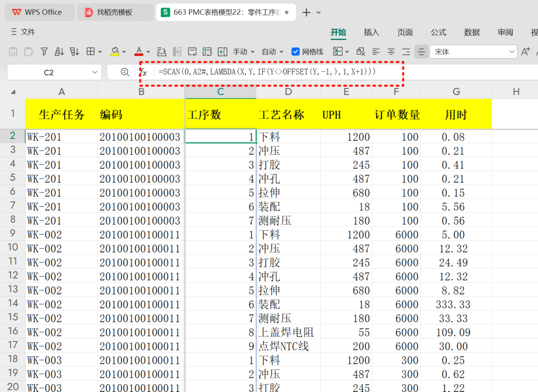Select cell containing 点焊NTC线

click(x=288, y=346)
